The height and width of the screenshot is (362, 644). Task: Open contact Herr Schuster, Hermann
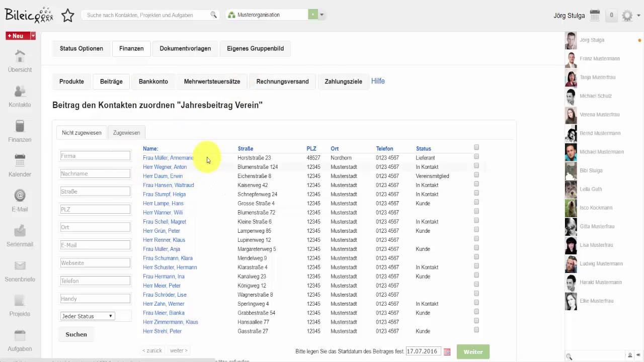170,267
